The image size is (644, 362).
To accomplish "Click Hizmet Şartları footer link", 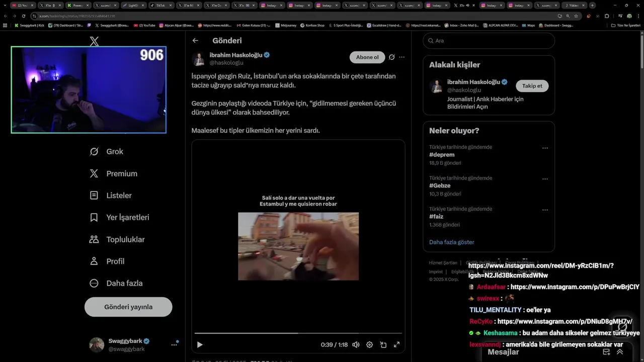I will pyautogui.click(x=443, y=263).
